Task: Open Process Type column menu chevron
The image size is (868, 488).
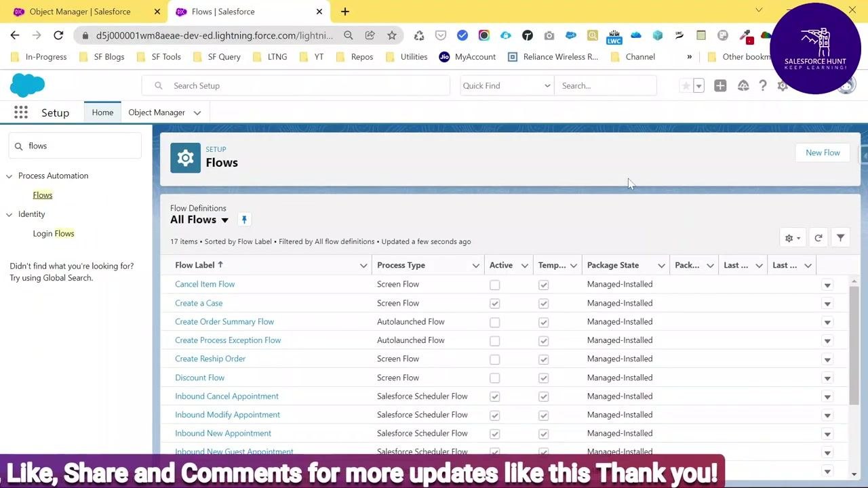Action: click(476, 266)
